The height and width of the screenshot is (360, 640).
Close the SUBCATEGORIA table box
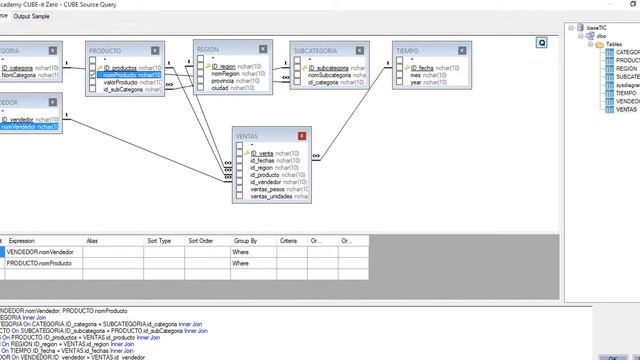click(360, 51)
